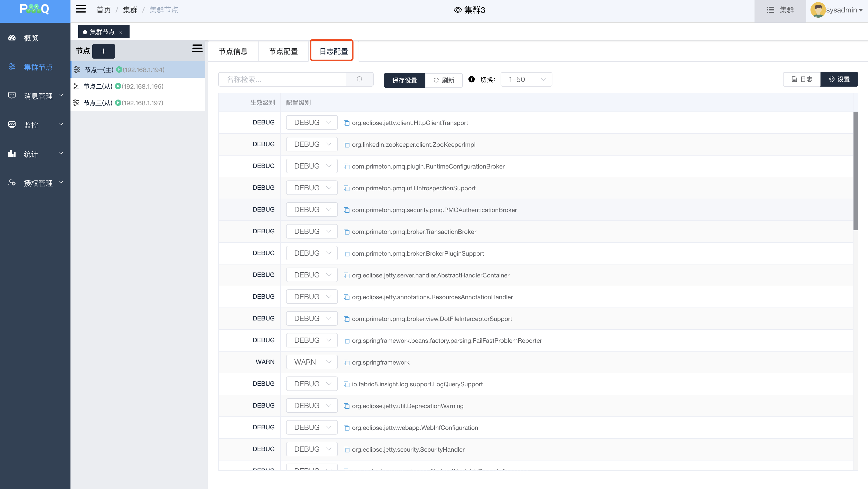Open the 1-50 page switch dropdown

[526, 80]
